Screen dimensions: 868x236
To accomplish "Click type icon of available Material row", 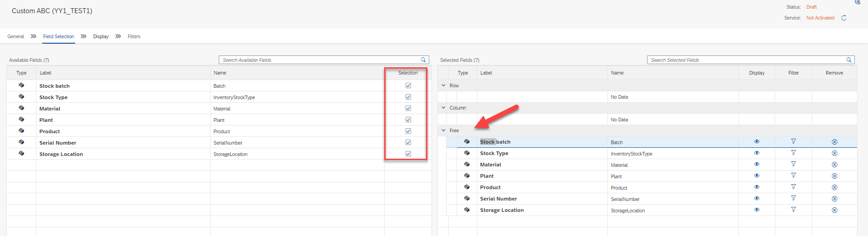I will coord(21,108).
